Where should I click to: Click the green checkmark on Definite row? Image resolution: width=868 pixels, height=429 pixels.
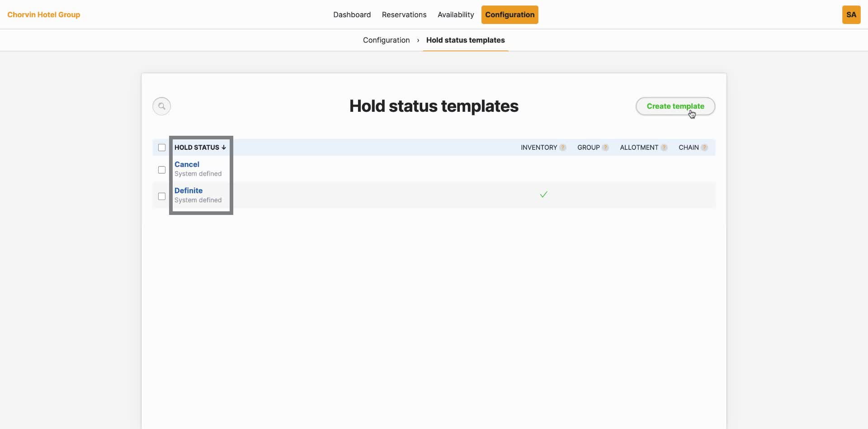click(543, 195)
